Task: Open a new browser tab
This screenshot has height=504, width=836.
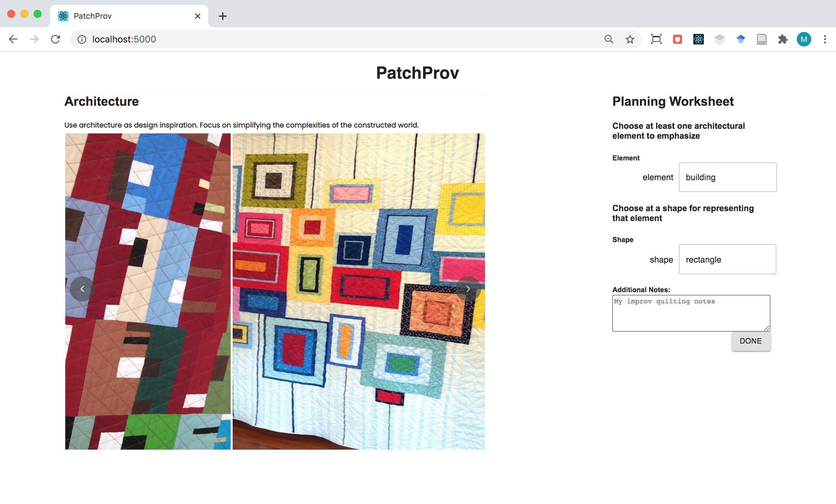Action: click(222, 16)
